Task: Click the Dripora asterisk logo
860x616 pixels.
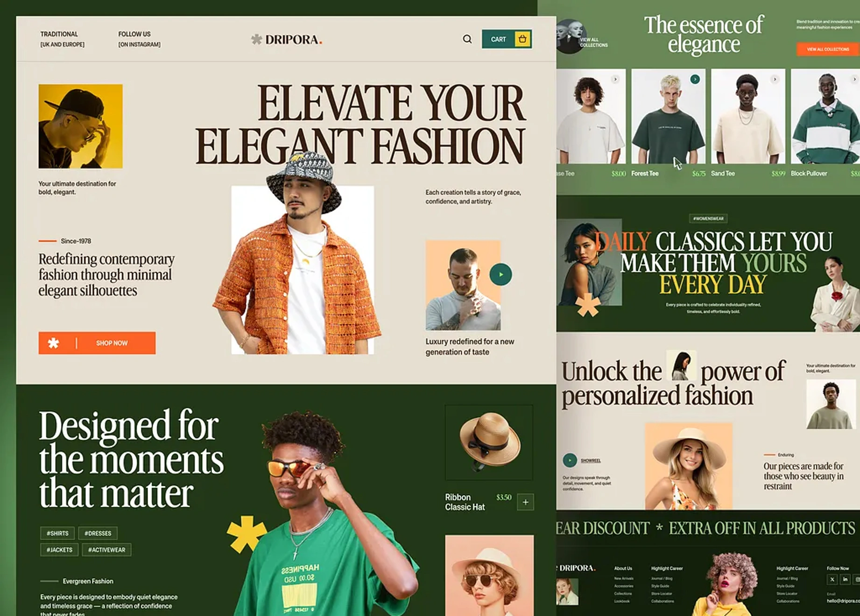Action: [256, 40]
